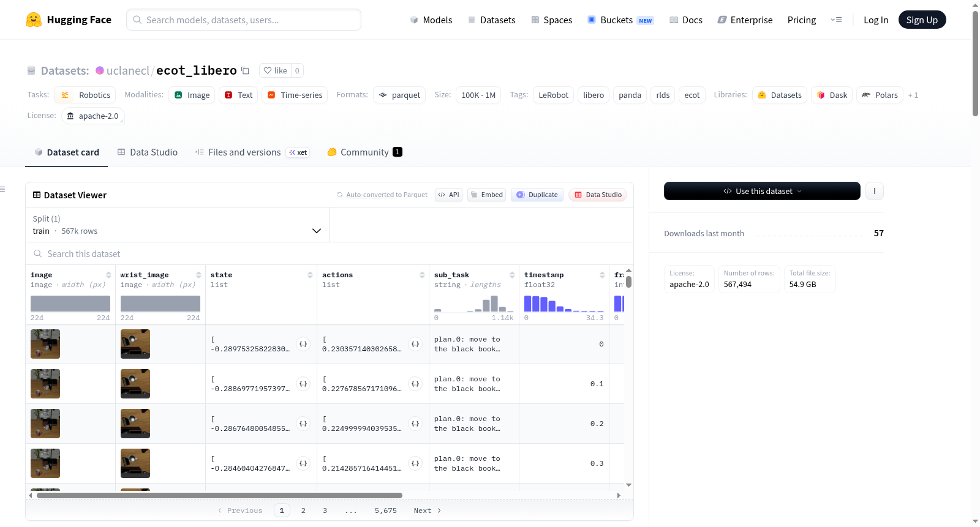Sort by the image column
Image resolution: width=980 pixels, height=527 pixels.
(x=108, y=275)
